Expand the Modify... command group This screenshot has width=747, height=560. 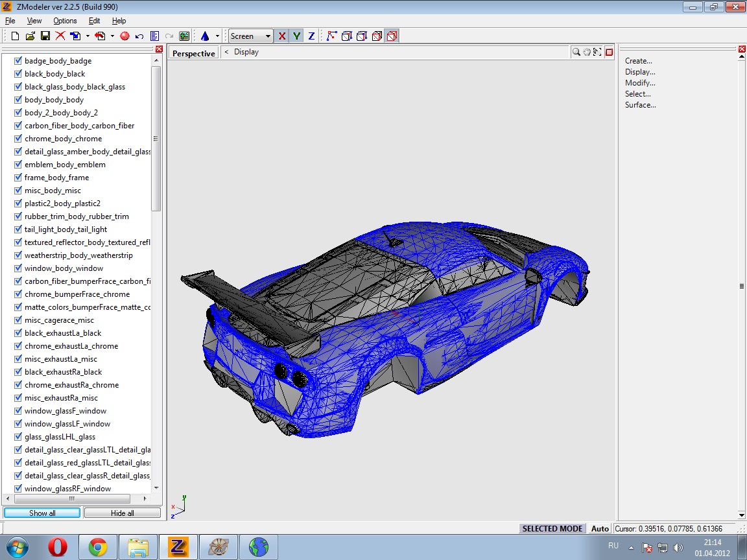[639, 83]
